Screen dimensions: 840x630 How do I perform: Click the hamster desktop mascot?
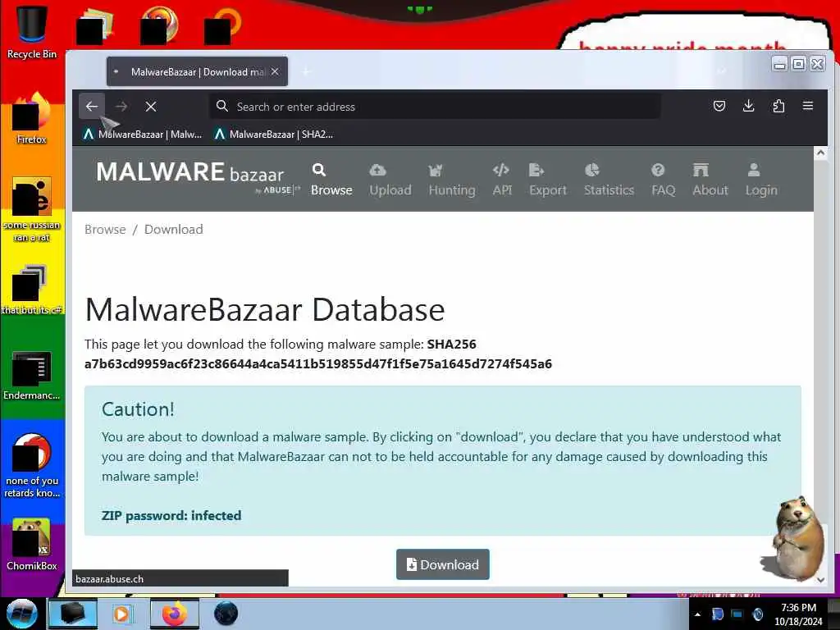793,538
